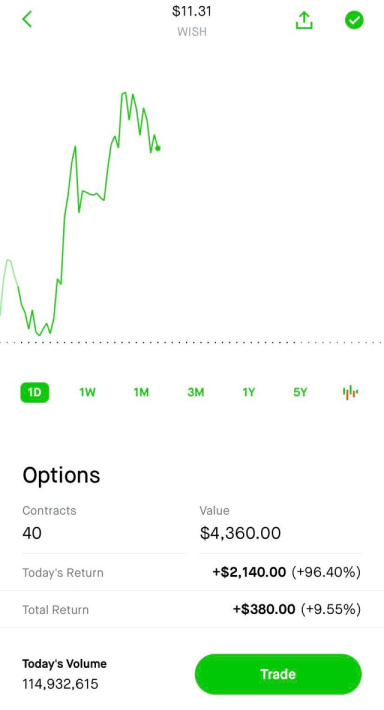Tap the WISH ticker label
384x710 pixels.
pyautogui.click(x=192, y=32)
